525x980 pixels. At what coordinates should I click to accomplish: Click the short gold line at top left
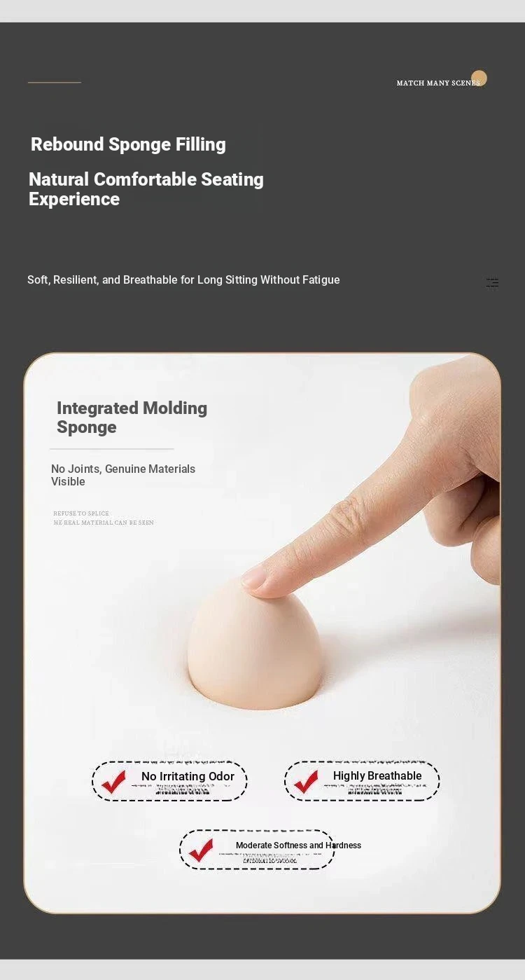(55, 83)
